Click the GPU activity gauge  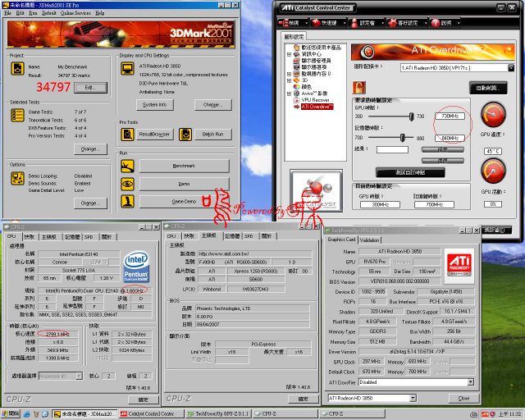pos(493,171)
